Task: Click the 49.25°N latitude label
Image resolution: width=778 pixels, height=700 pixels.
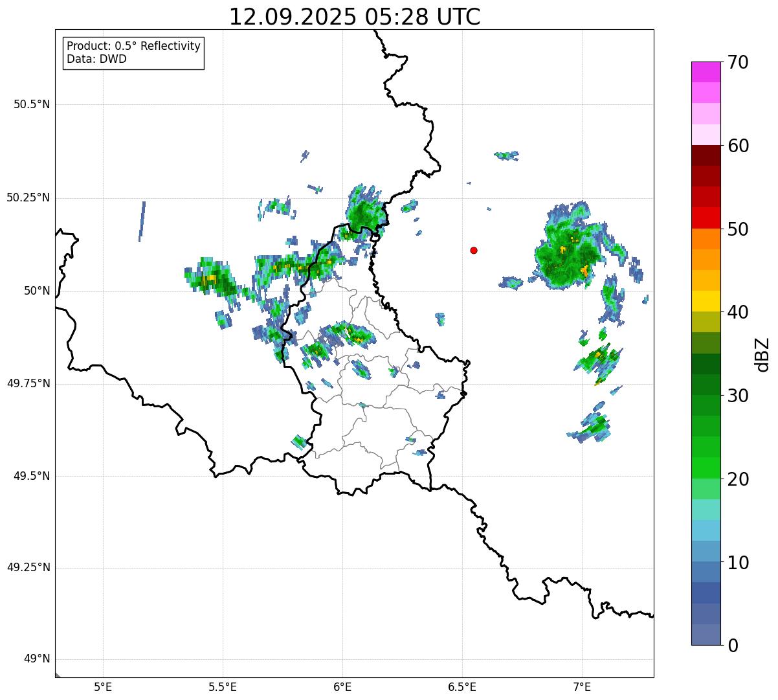Action: (x=28, y=568)
